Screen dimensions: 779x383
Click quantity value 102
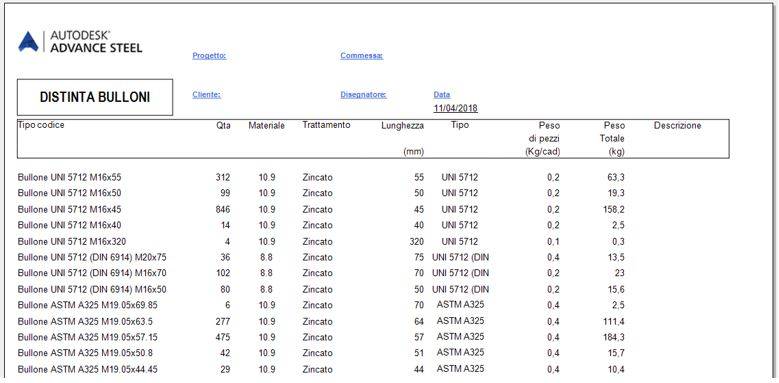[223, 273]
